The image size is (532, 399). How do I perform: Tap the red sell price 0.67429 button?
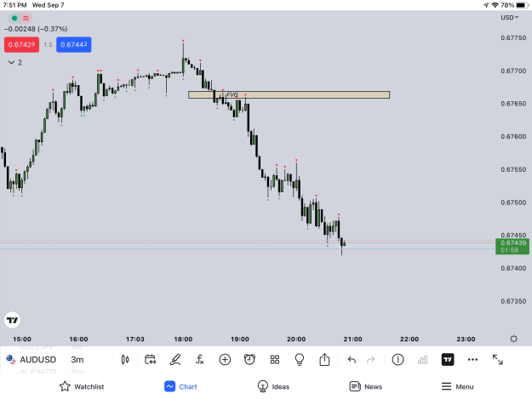pos(22,44)
